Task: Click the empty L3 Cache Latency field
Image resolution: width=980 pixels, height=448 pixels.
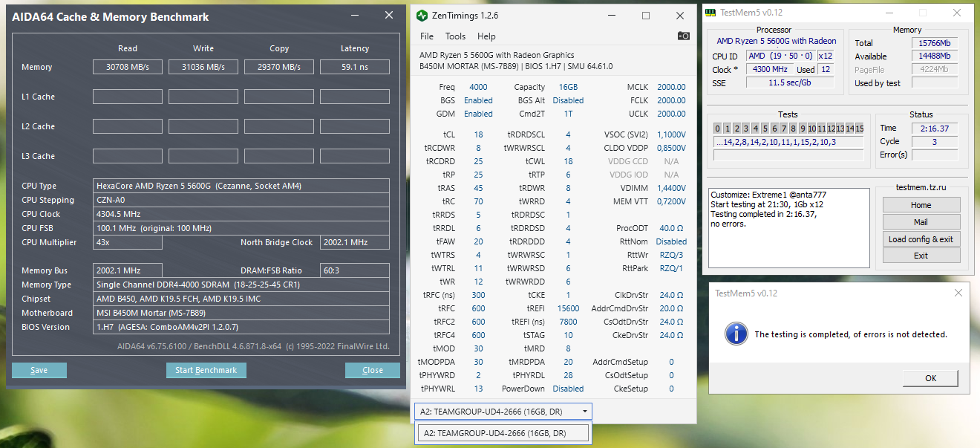Action: click(355, 156)
